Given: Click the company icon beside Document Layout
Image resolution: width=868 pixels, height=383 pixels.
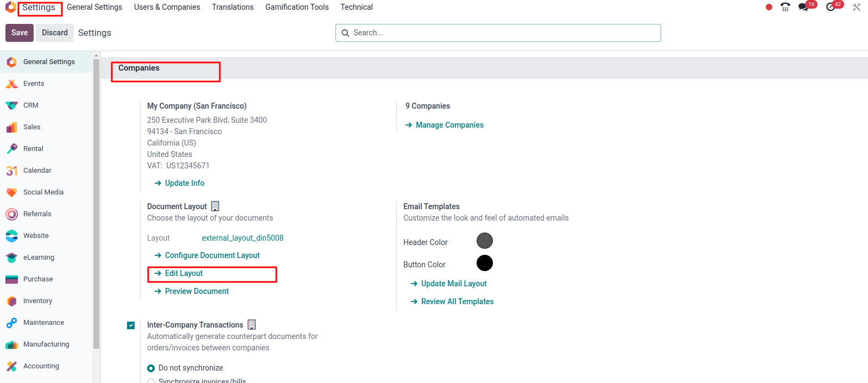Looking at the screenshot, I should (x=215, y=206).
